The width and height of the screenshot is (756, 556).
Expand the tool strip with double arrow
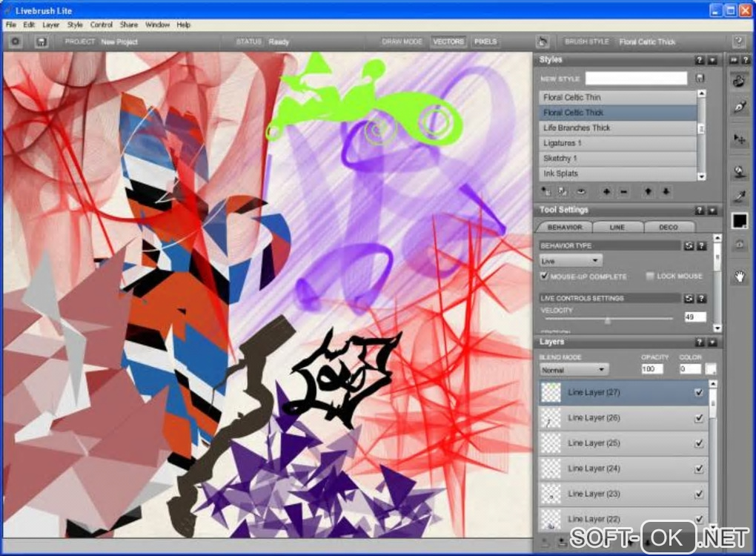point(733,60)
